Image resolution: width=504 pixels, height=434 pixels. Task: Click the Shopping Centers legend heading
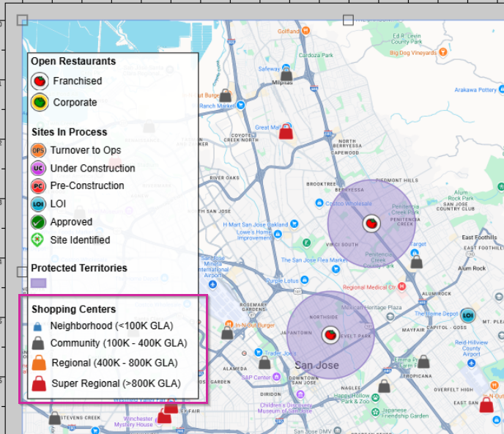(73, 309)
